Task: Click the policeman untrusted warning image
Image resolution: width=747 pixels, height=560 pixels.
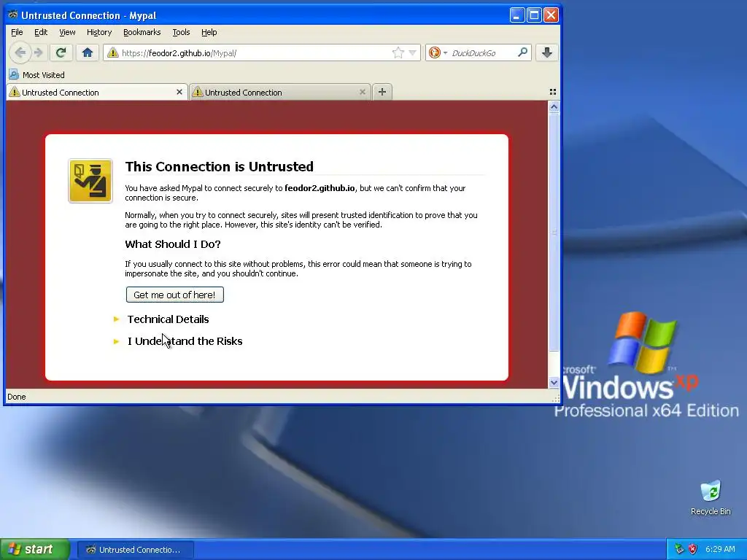Action: coord(90,181)
